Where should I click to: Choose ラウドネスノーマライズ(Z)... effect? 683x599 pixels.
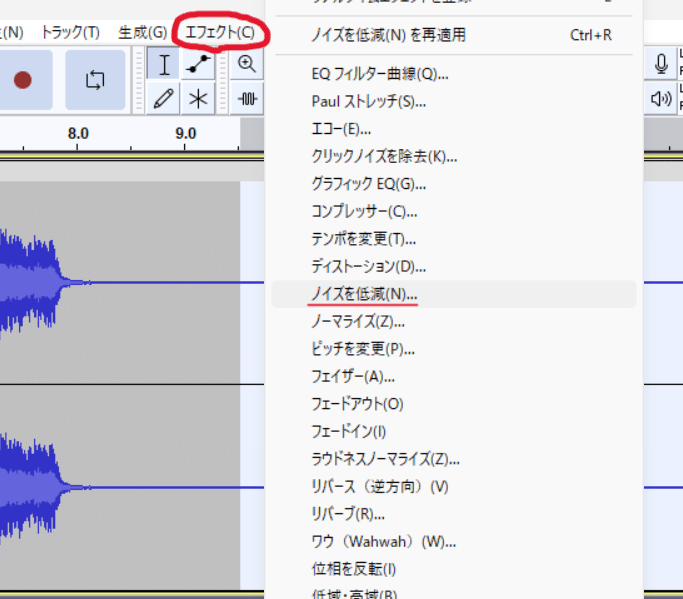[453, 459]
